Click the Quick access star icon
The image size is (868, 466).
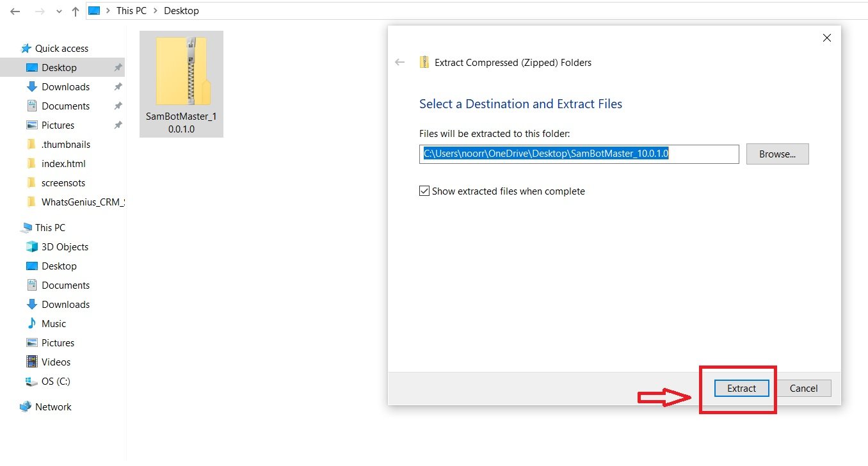point(26,48)
